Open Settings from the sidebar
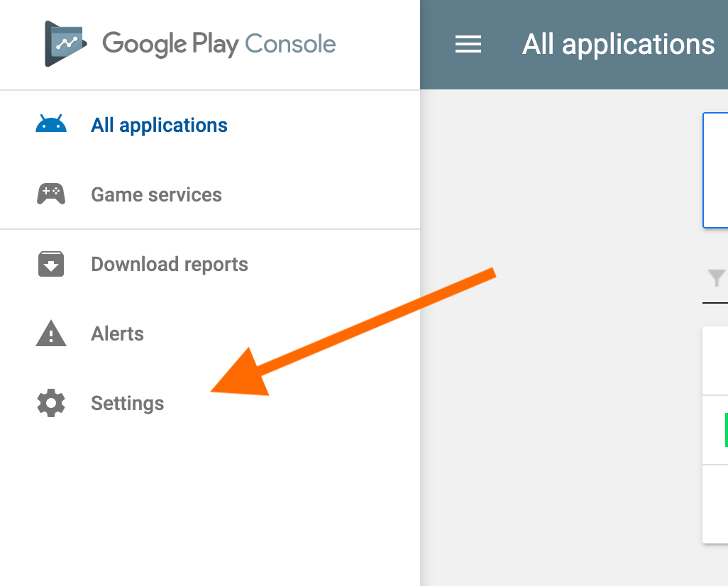The width and height of the screenshot is (728, 586). (127, 403)
